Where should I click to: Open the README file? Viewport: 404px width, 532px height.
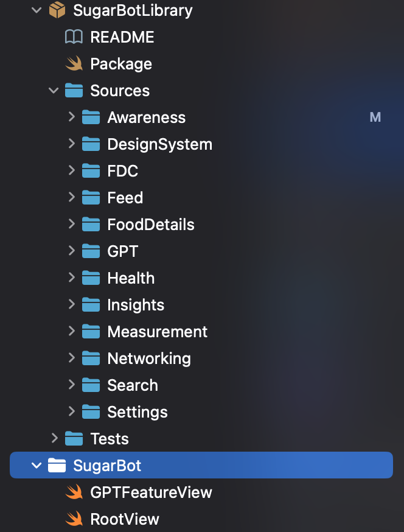coord(122,37)
